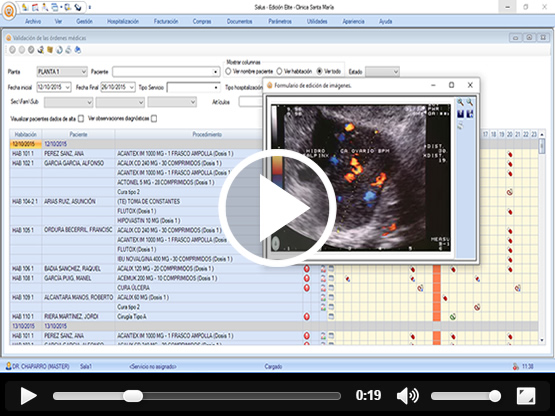Click the user icon beside DR. CHAPARRO in the status bar
555x416 pixels.
8,366
